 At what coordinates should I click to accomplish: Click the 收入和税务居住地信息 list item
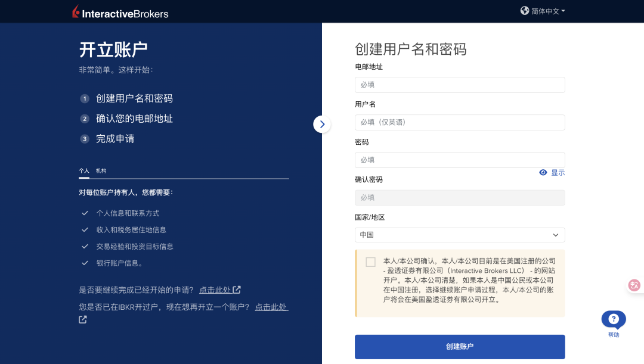[123, 230]
